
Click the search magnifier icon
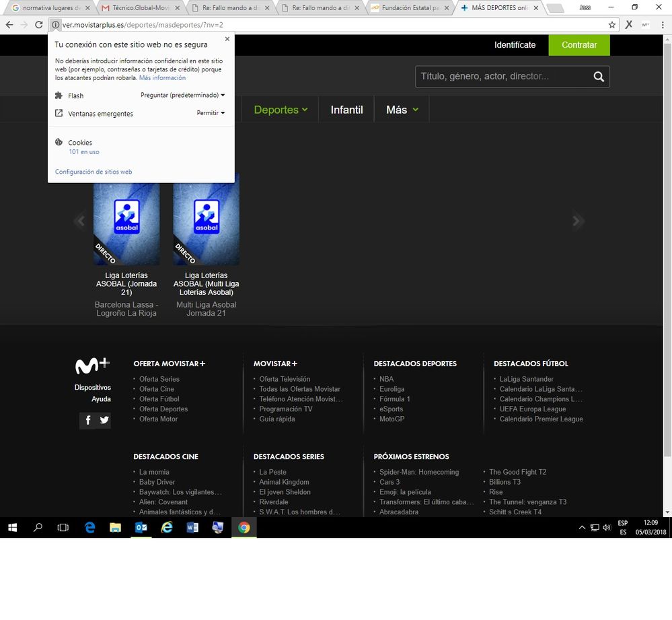coord(599,77)
